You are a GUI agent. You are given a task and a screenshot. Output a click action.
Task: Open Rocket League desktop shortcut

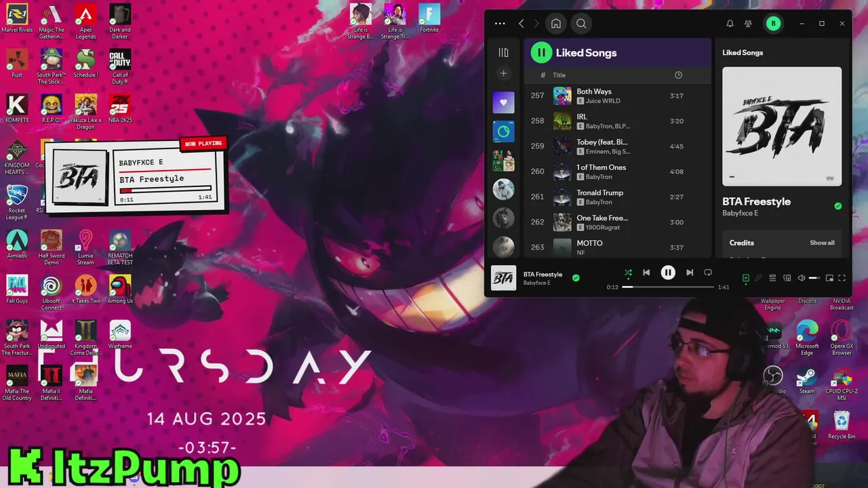click(x=17, y=202)
